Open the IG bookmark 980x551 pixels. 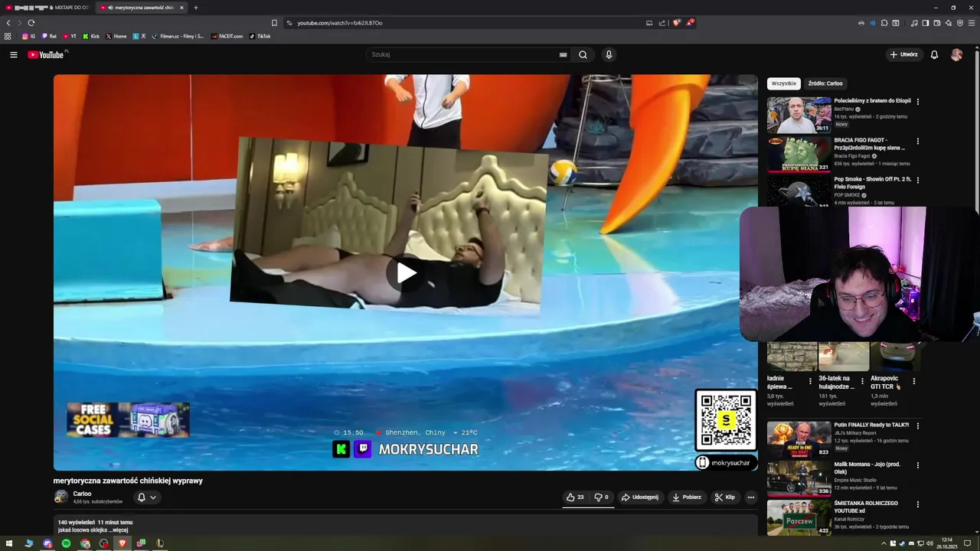coord(28,36)
